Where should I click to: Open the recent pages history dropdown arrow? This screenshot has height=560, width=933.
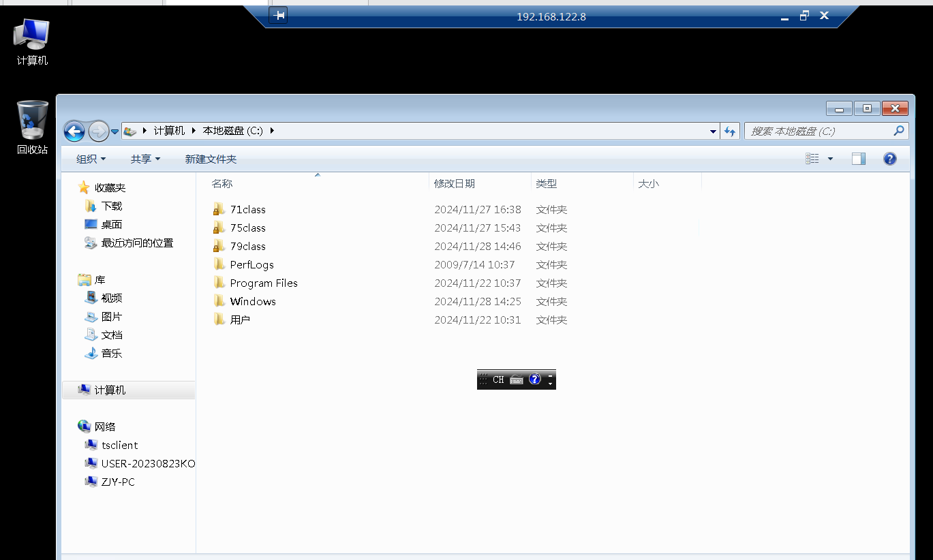tap(115, 131)
